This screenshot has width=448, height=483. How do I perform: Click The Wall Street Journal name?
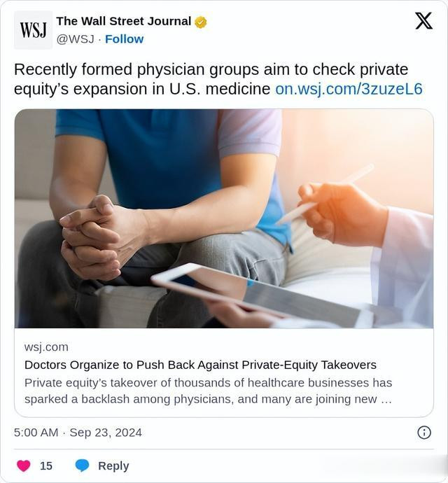[x=124, y=21]
